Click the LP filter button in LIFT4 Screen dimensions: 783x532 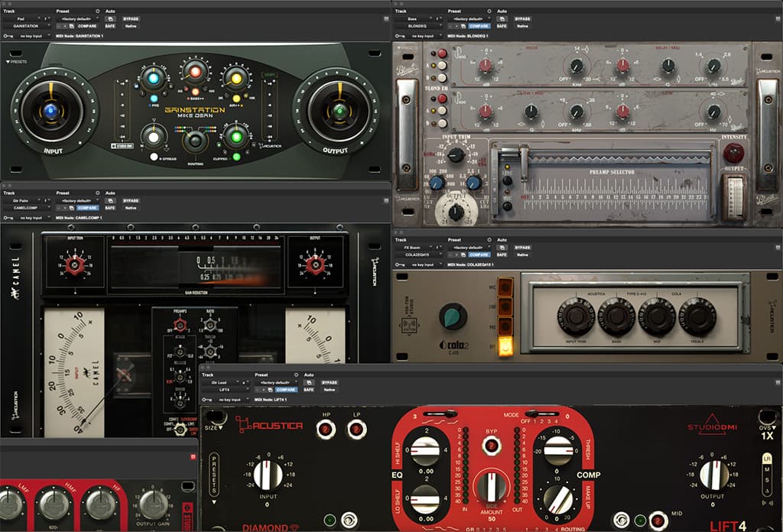click(x=356, y=430)
